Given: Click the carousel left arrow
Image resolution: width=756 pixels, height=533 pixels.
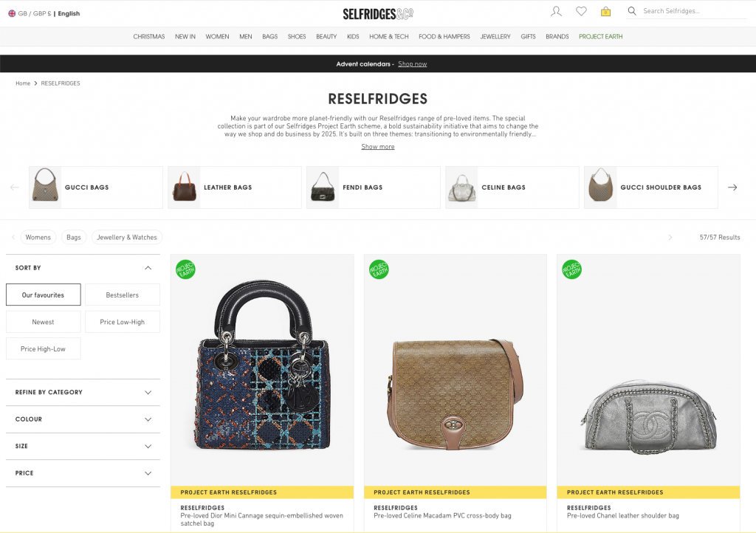Looking at the screenshot, I should click(15, 188).
